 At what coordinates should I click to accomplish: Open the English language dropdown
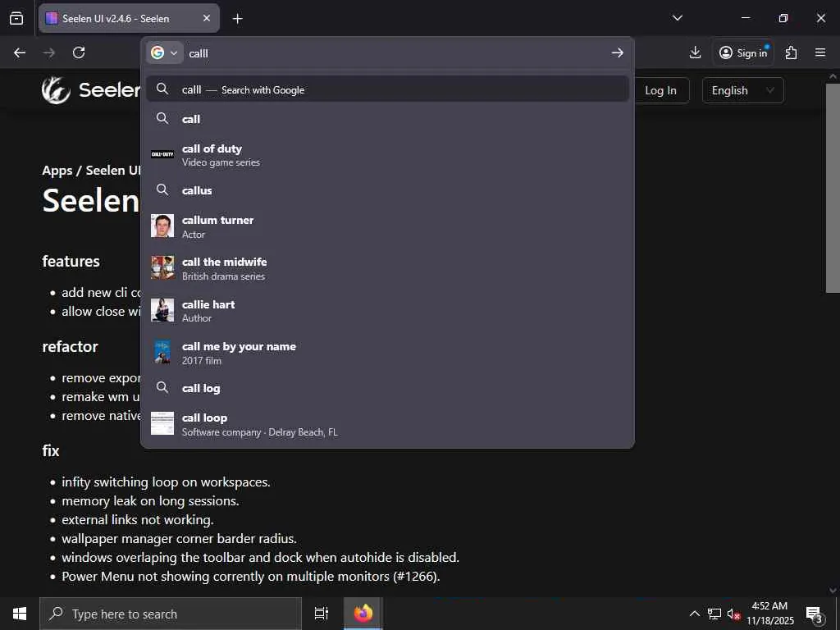[x=742, y=90]
